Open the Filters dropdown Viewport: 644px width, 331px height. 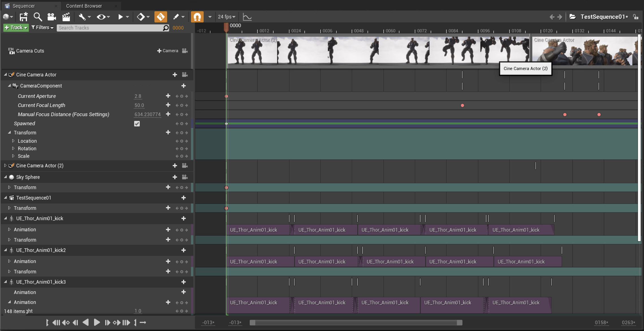point(42,27)
